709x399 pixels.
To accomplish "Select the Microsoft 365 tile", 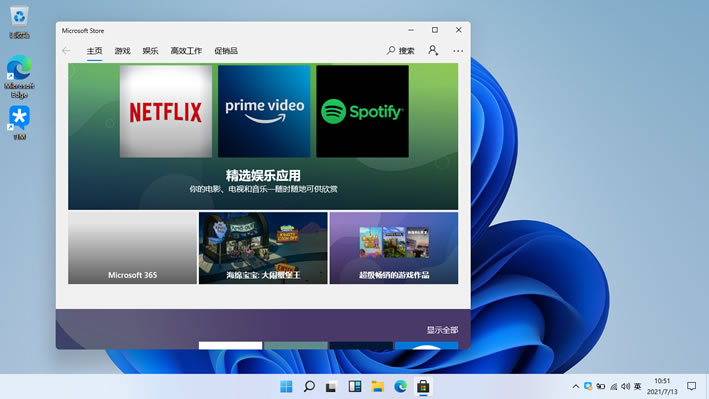I will click(132, 248).
